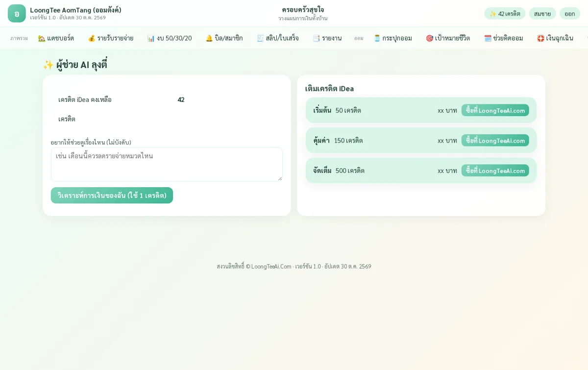
Task: Click the footer copyright text "สงวนลิขสิทธิ์ © LoongTeeAi.Com"
Action: pyautogui.click(x=254, y=266)
